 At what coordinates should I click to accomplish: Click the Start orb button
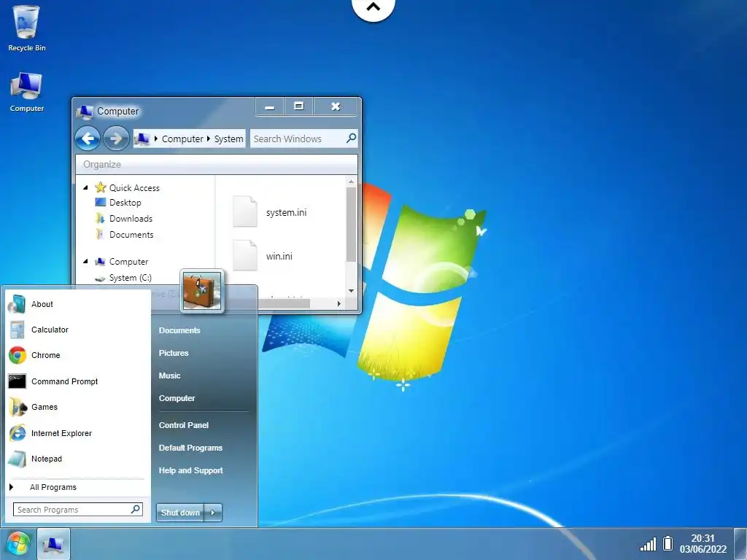coord(18,544)
